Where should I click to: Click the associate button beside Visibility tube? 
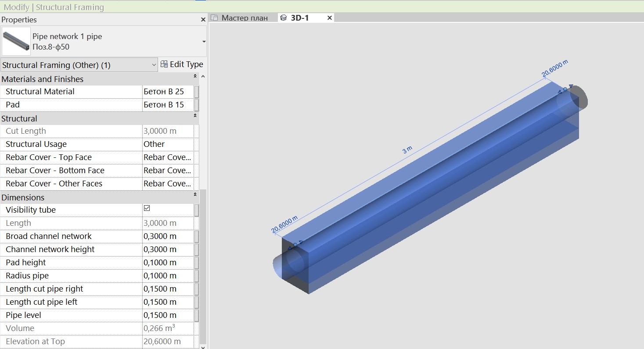click(x=196, y=210)
